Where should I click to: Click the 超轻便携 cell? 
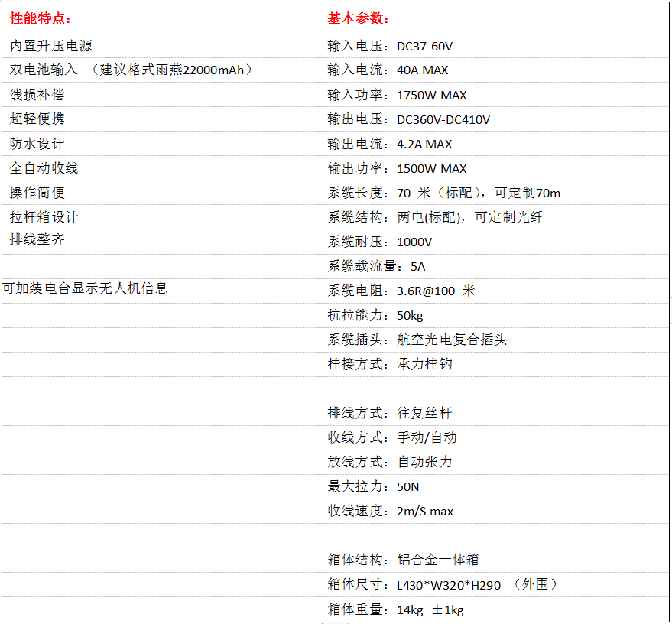pyautogui.click(x=161, y=119)
